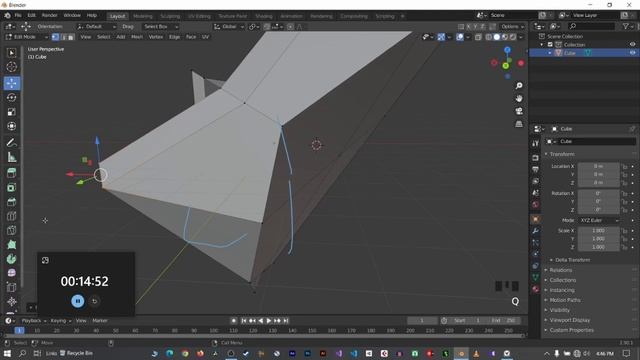Open the Options dropdown in viewport header
This screenshot has height=360, width=640.
coord(512,27)
